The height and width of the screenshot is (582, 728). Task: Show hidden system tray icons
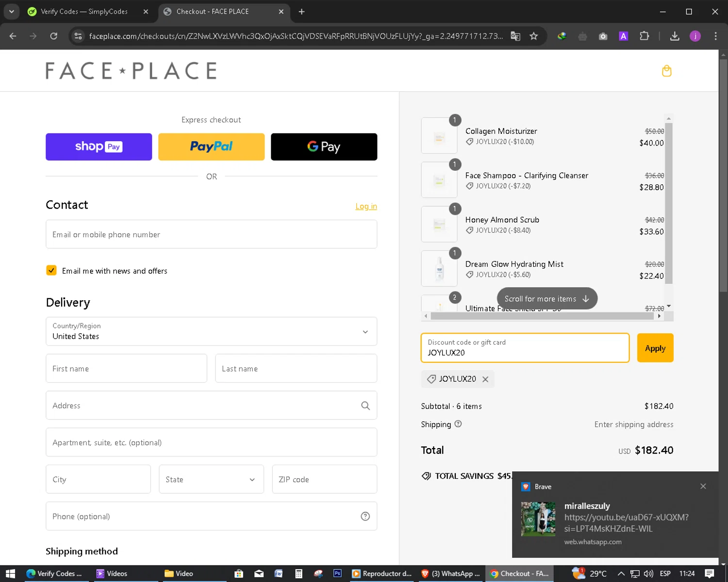[621, 574]
